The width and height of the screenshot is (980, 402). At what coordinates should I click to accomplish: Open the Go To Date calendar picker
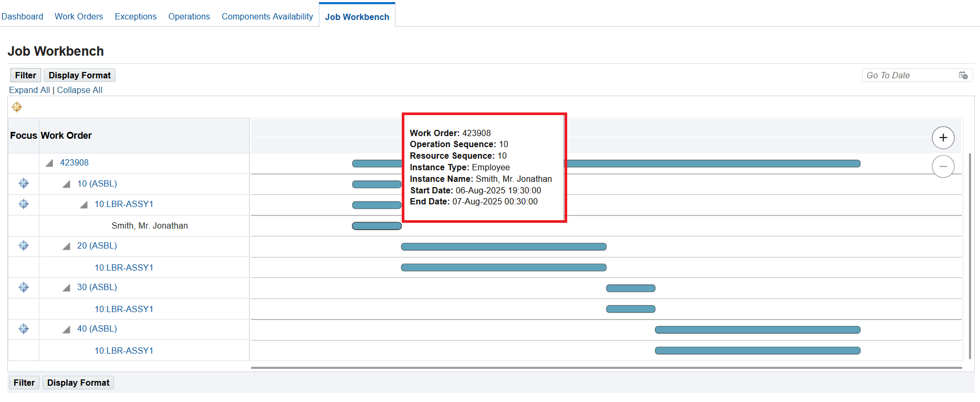point(963,75)
